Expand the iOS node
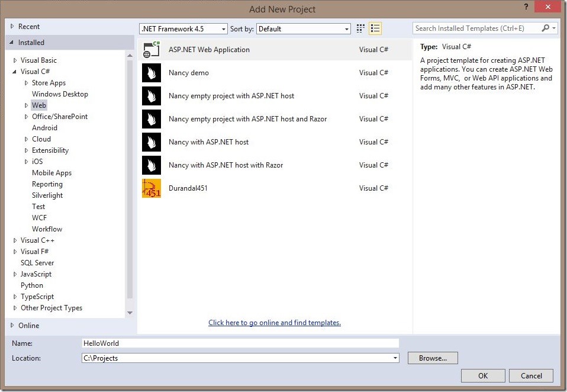 (x=26, y=162)
